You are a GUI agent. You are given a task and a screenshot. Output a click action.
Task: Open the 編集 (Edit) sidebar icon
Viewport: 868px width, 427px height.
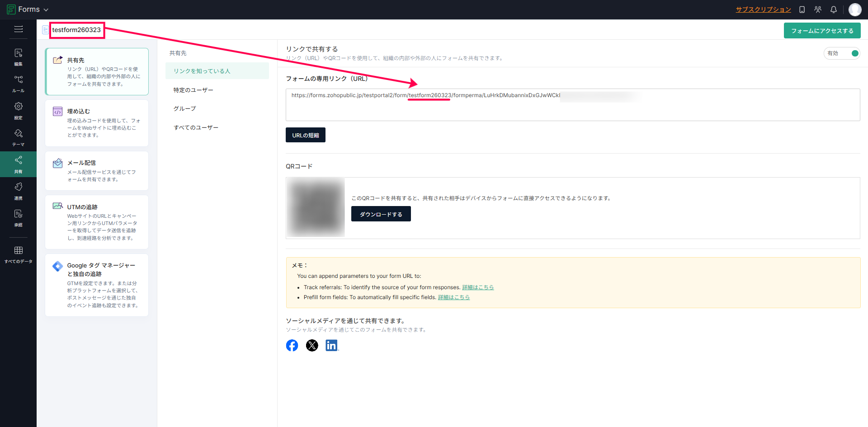(18, 56)
